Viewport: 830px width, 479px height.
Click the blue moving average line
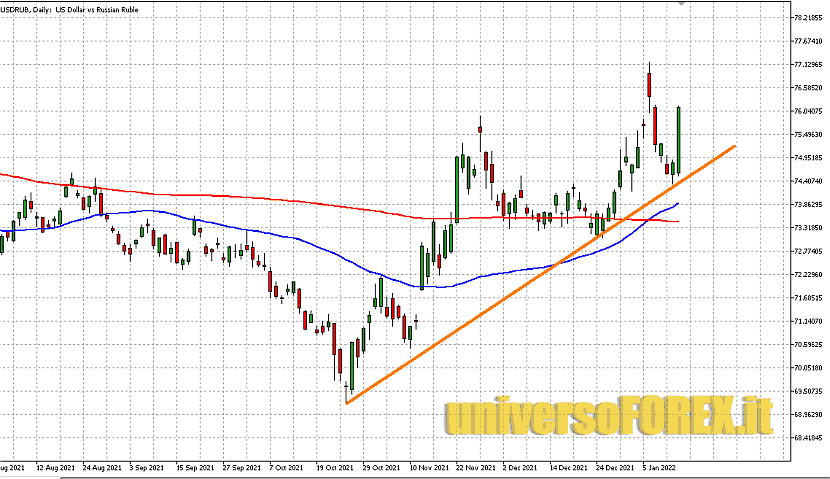pyautogui.click(x=300, y=240)
